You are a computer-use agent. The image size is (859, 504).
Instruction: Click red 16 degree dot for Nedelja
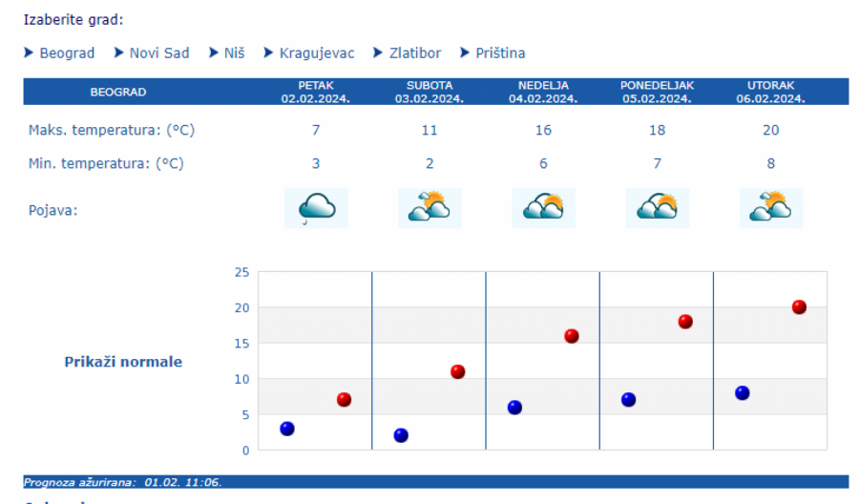[572, 336]
